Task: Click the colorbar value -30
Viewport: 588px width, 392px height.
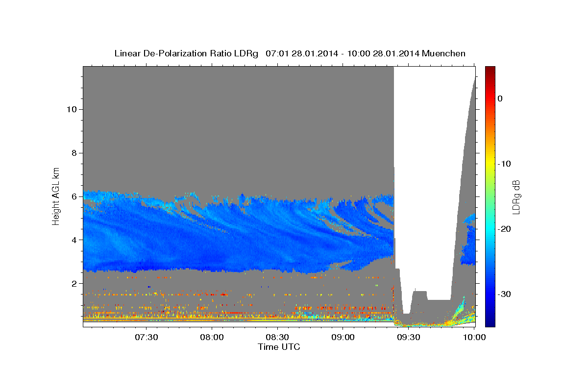Action: pos(505,294)
